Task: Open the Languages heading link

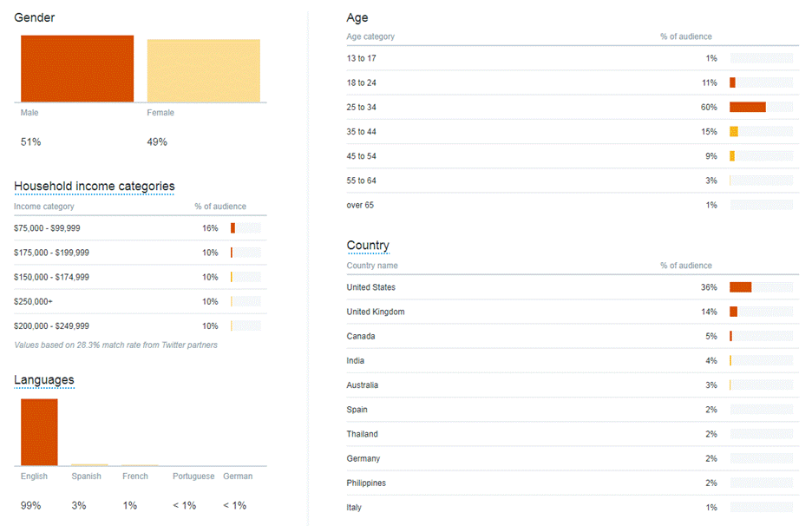Action: [43, 379]
